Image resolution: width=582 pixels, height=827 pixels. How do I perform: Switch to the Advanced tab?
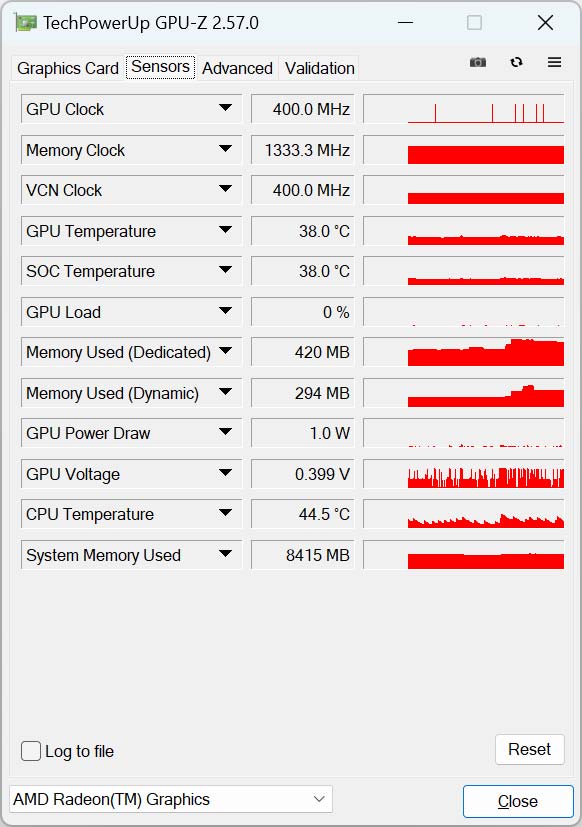(237, 68)
